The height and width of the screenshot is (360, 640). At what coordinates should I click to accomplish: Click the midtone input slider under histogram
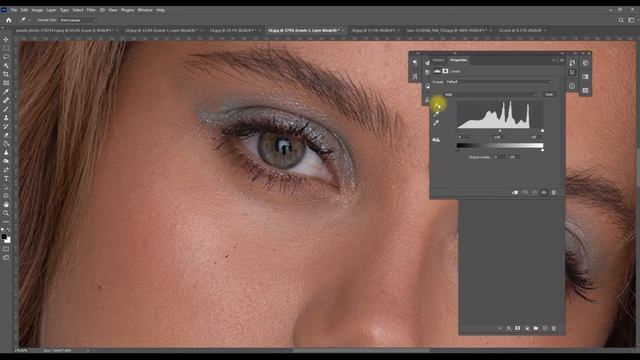[x=500, y=131]
